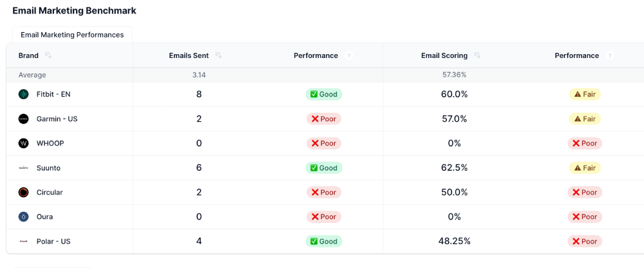Click the 50.0% score for Circular
The image size is (644, 268).
[x=454, y=192]
